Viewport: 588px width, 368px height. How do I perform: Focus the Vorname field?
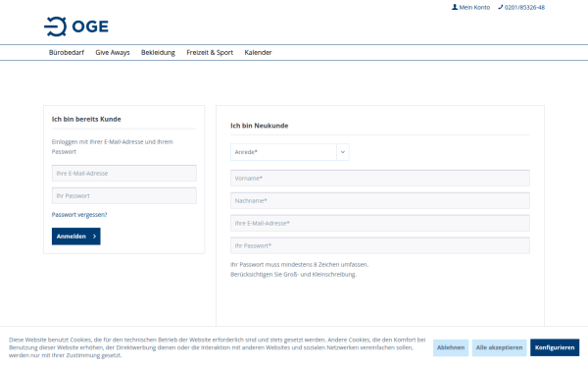(380, 178)
